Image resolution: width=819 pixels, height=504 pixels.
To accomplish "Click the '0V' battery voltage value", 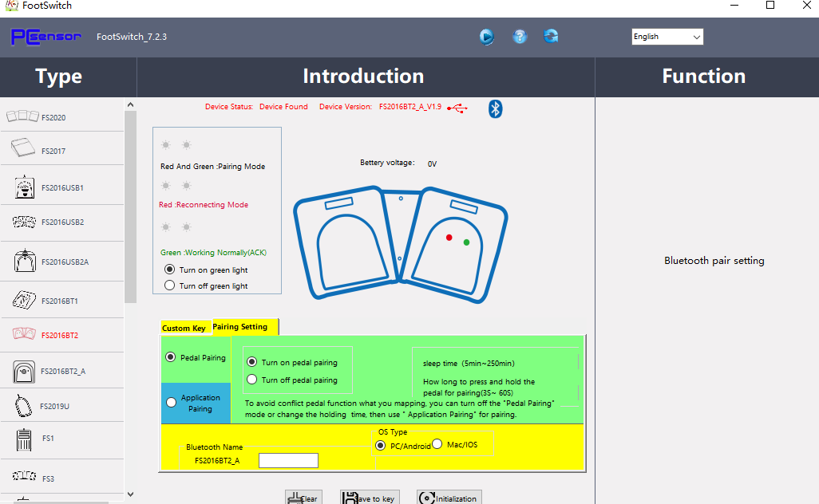I will pos(432,163).
